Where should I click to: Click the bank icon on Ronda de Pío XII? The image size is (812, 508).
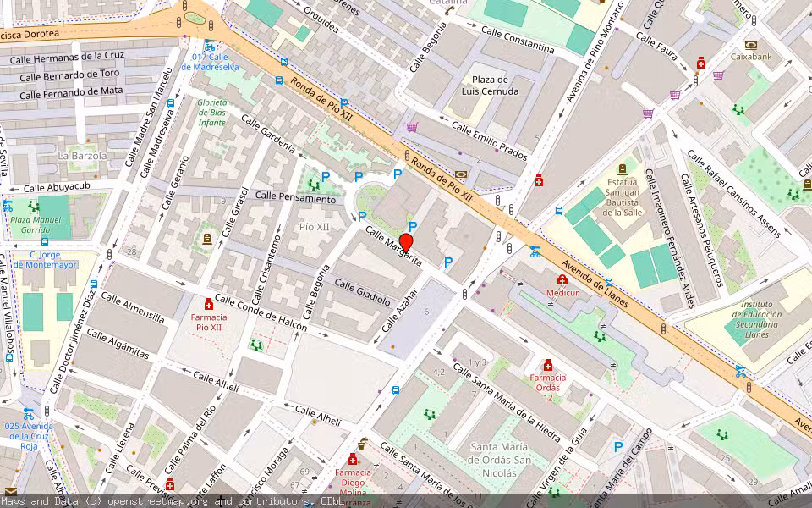coord(460,174)
